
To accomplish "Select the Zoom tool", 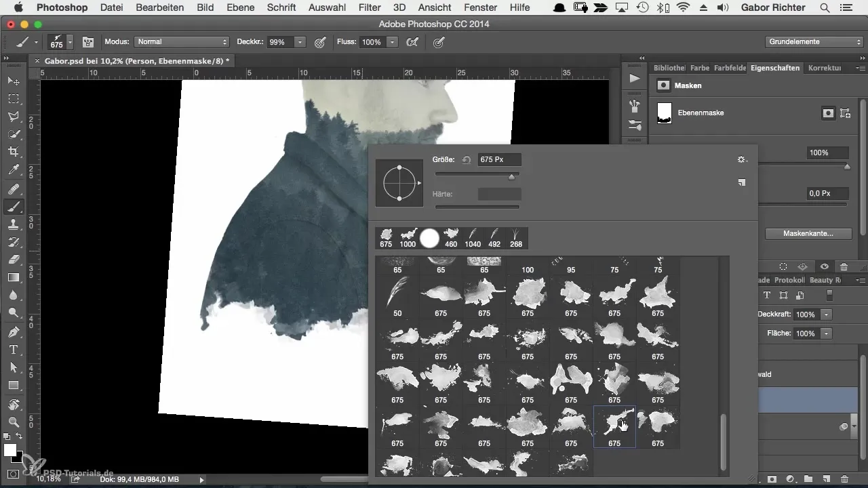I will point(13,422).
